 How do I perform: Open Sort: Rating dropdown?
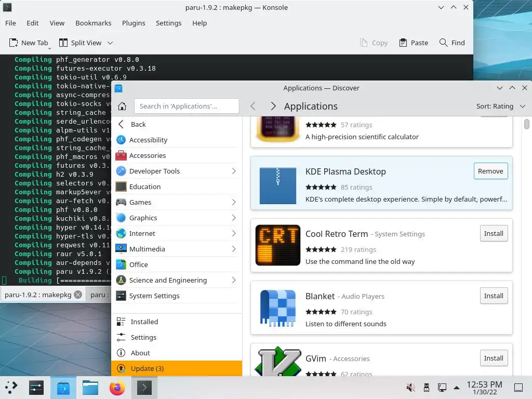click(501, 106)
